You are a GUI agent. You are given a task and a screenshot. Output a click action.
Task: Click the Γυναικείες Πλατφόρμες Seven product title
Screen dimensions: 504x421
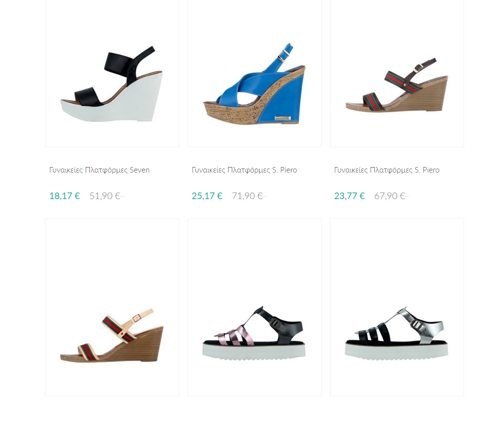pyautogui.click(x=100, y=170)
